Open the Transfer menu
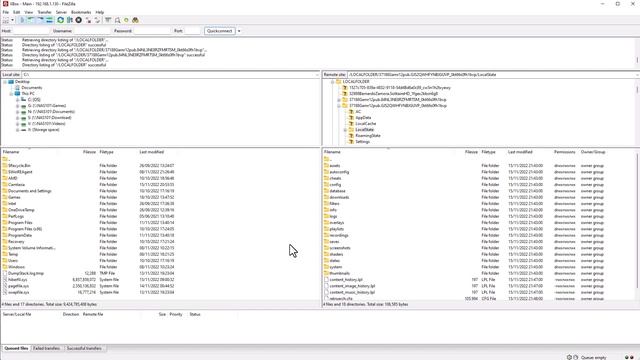640x360 pixels. [x=44, y=12]
